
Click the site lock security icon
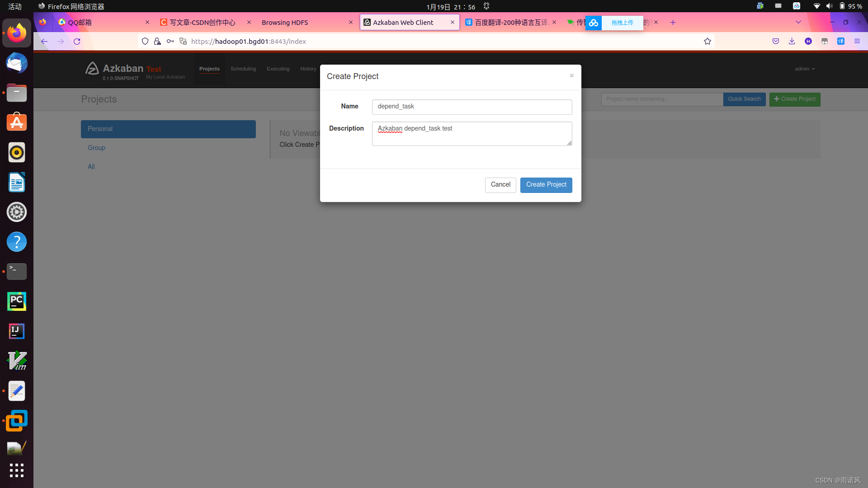(157, 42)
